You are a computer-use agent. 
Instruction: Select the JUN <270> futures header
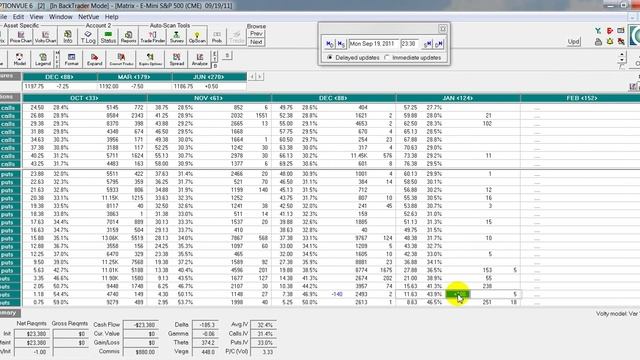209,77
